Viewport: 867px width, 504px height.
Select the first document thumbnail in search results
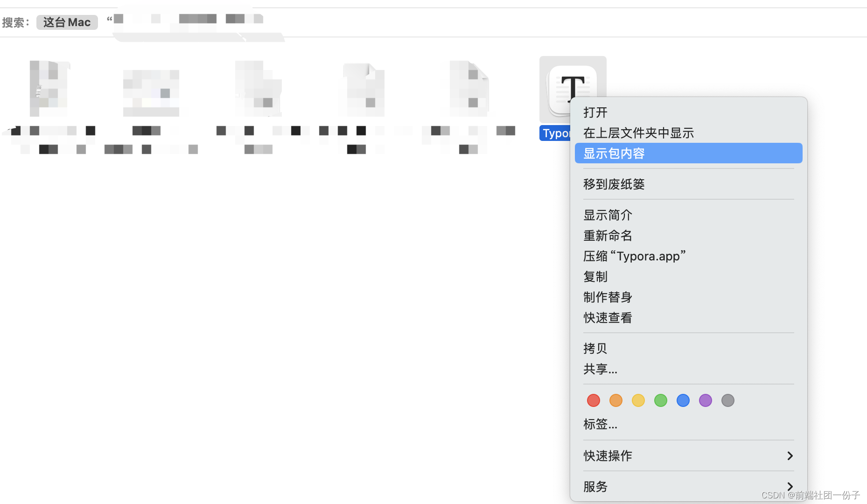click(49, 89)
